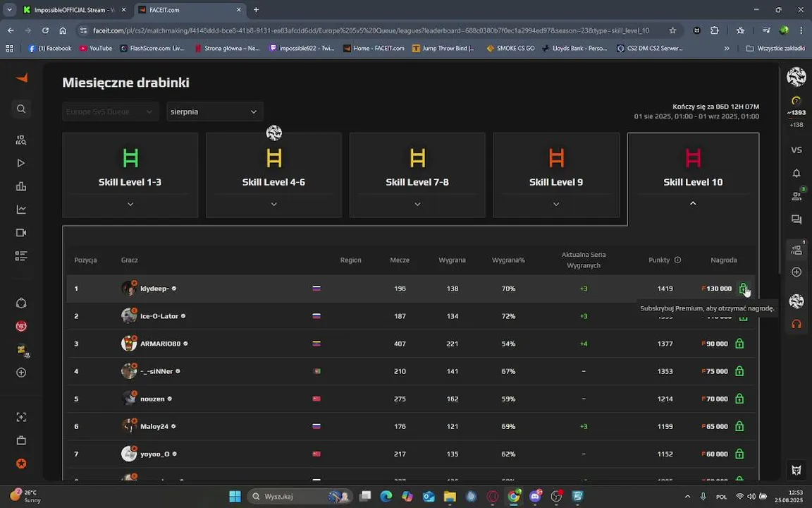Expand the Skill Level 1-3 chevron
812x508 pixels.
[130, 204]
